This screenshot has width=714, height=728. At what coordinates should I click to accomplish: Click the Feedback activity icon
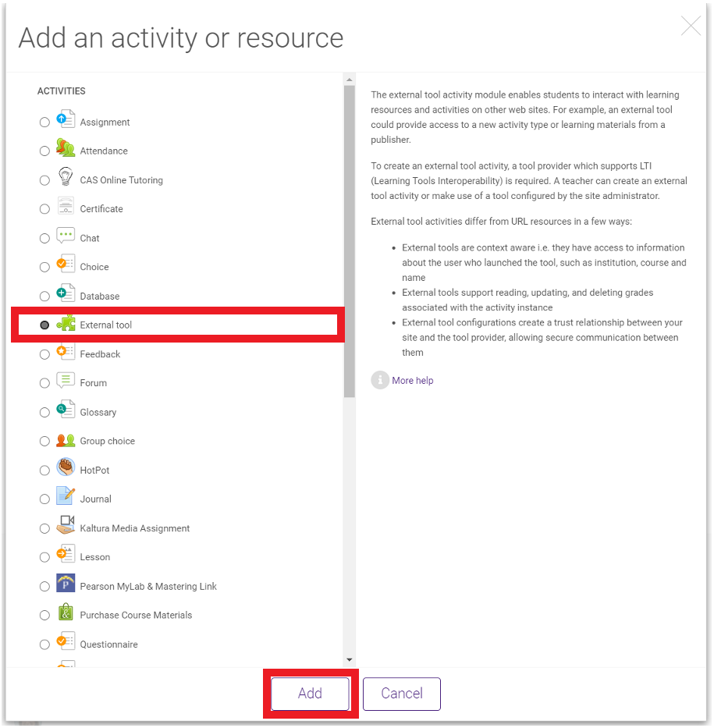[x=66, y=351]
